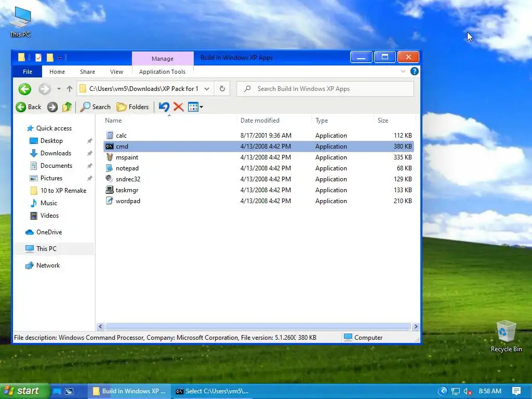Open the Application Tools tab
Image resolution: width=532 pixels, height=399 pixels.
162,72
